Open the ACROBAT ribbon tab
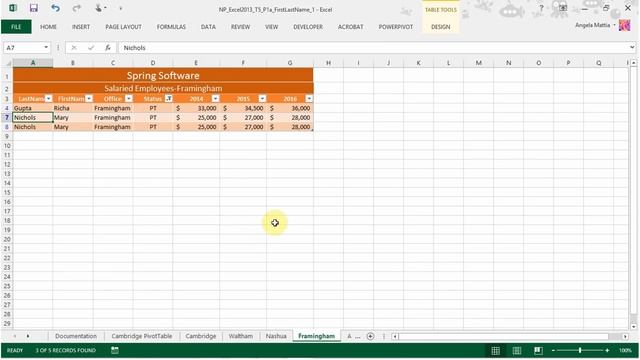640x360 pixels. coord(350,27)
